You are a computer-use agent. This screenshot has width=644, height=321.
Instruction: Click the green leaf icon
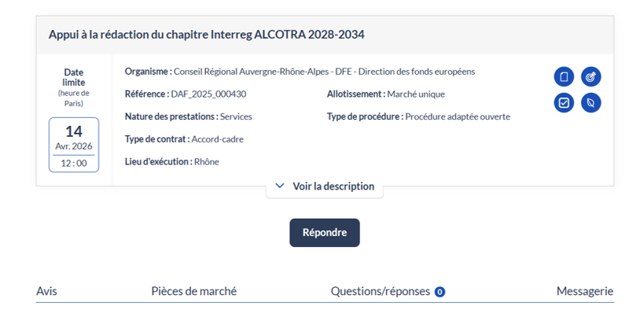click(591, 103)
